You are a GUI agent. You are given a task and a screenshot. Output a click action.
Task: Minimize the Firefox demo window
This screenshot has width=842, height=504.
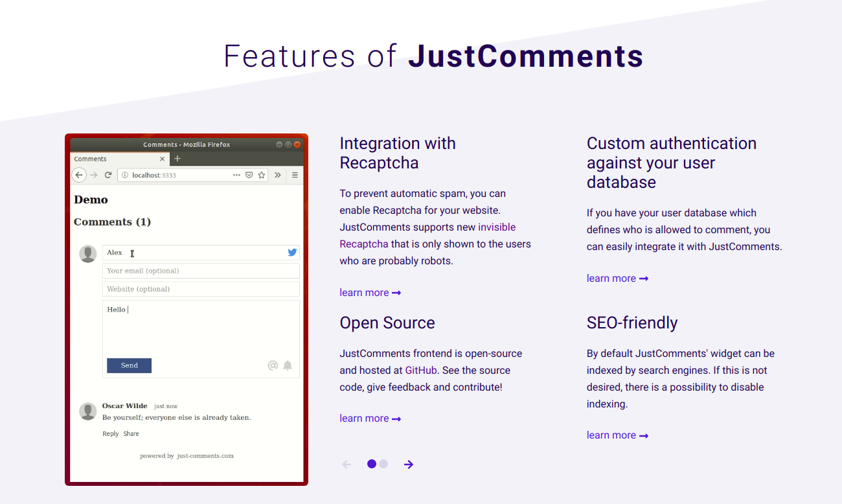pyautogui.click(x=279, y=144)
